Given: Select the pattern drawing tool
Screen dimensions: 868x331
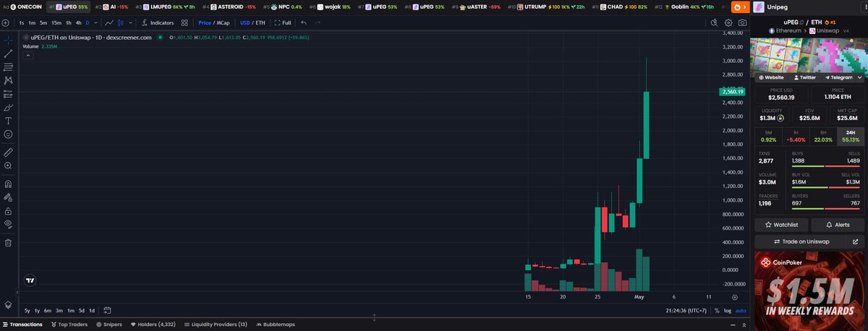Looking at the screenshot, I should (8, 80).
